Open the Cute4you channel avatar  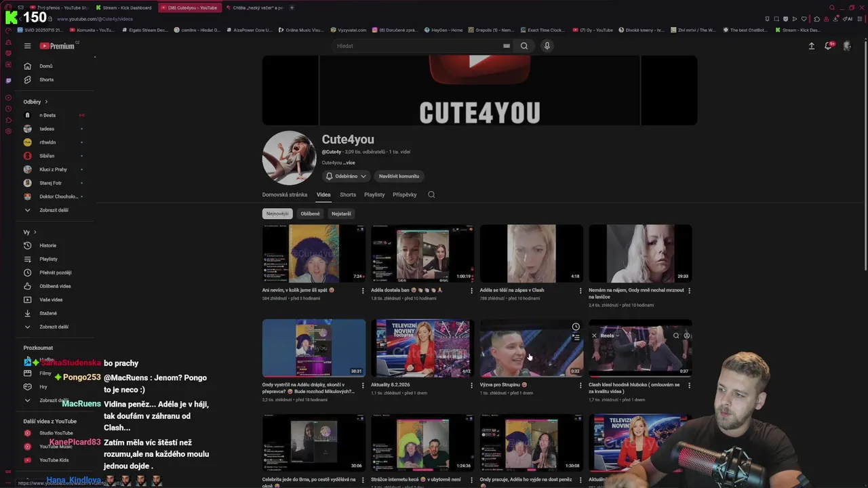[x=290, y=158]
